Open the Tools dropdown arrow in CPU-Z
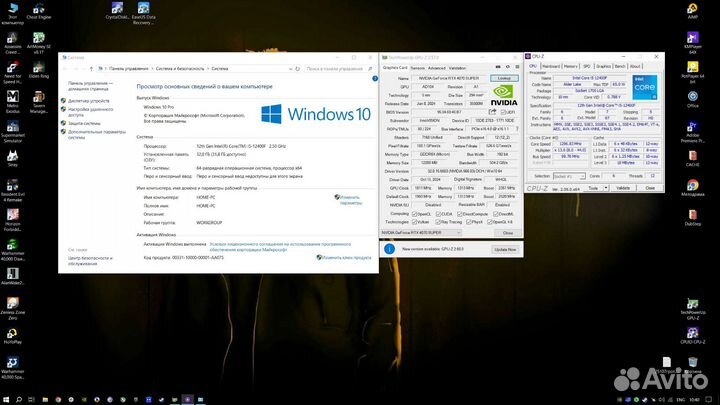Screen dimensions: 720x405 click(x=606, y=188)
